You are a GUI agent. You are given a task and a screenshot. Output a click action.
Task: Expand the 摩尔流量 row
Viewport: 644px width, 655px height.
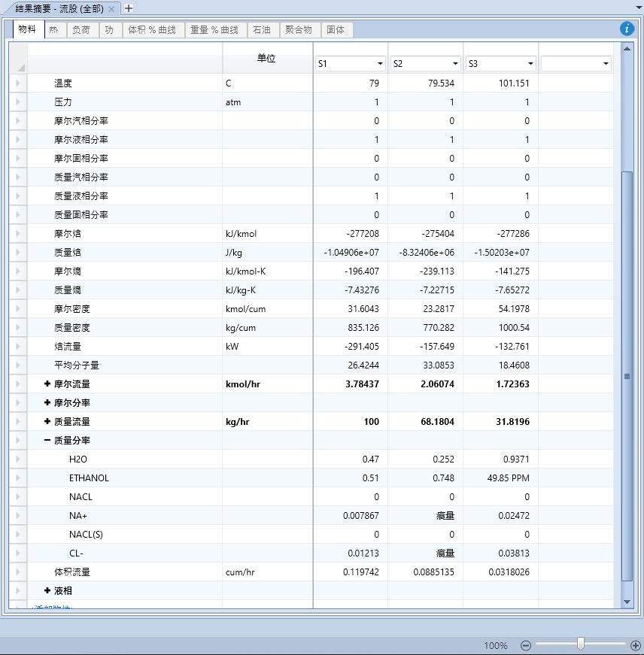pos(47,384)
